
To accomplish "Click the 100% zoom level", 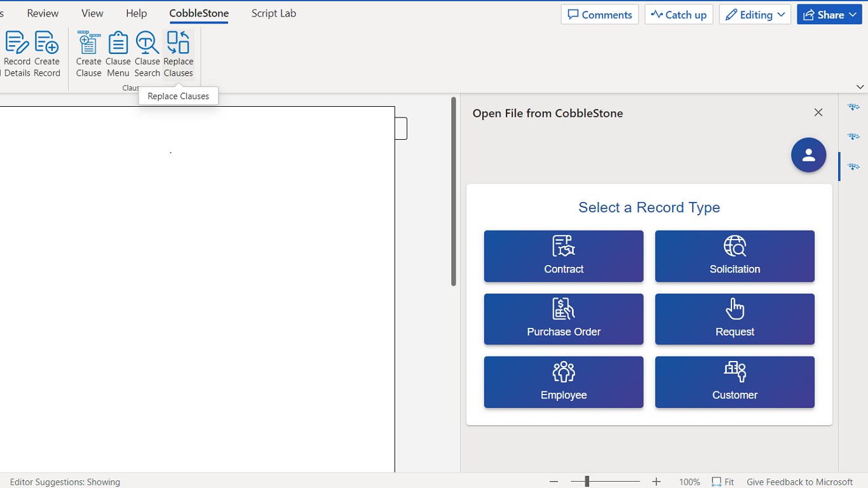I will tap(689, 482).
